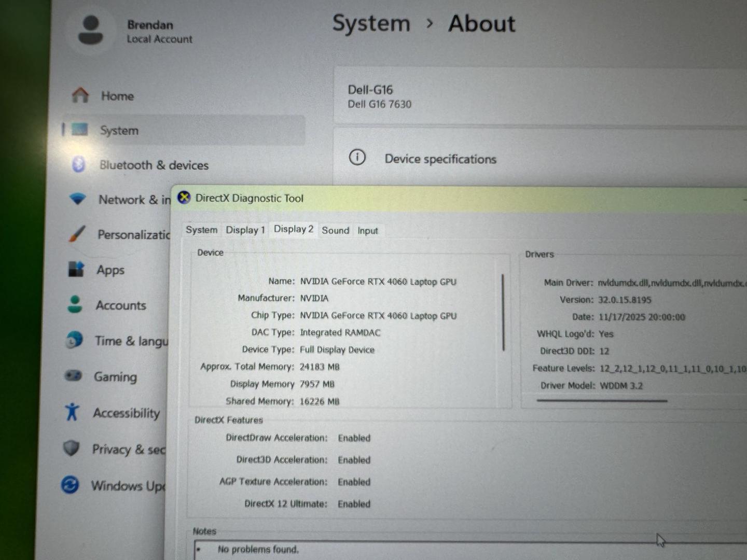This screenshot has width=747, height=560.
Task: Click the Drivers horizontal scrollbar
Action: click(602, 400)
